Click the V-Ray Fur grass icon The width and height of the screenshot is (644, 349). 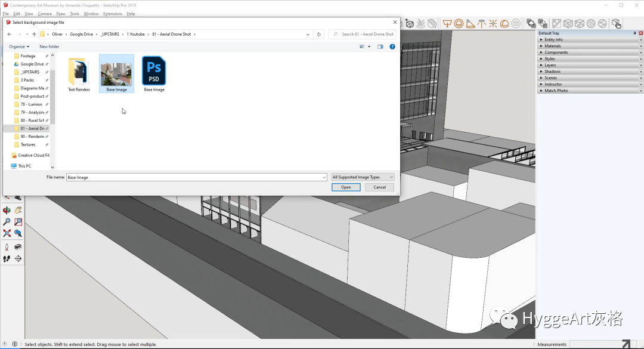click(420, 24)
